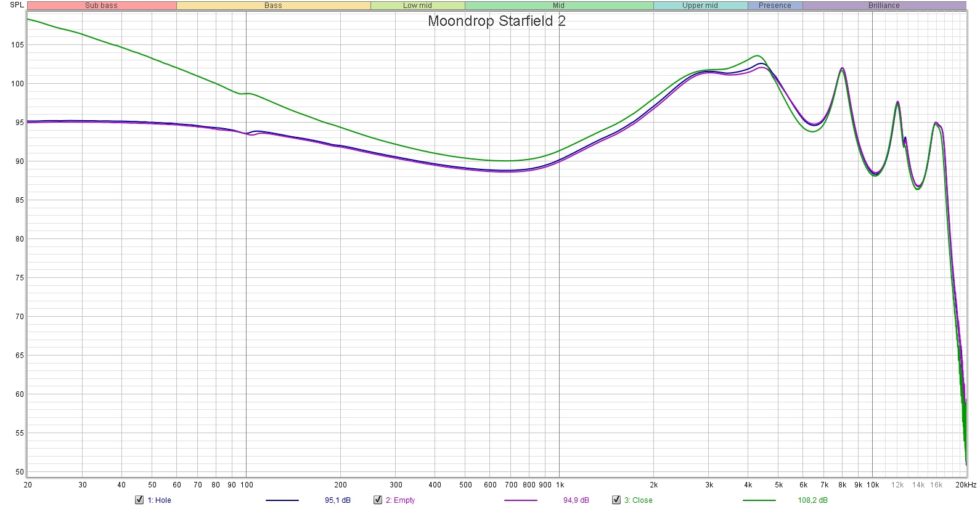Click the '2: Empty' legend label

coord(400,500)
